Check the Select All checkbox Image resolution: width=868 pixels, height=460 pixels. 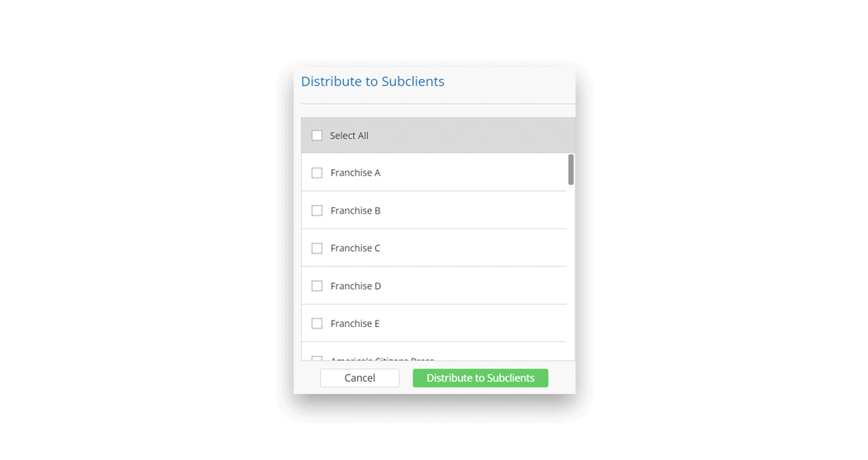point(317,135)
